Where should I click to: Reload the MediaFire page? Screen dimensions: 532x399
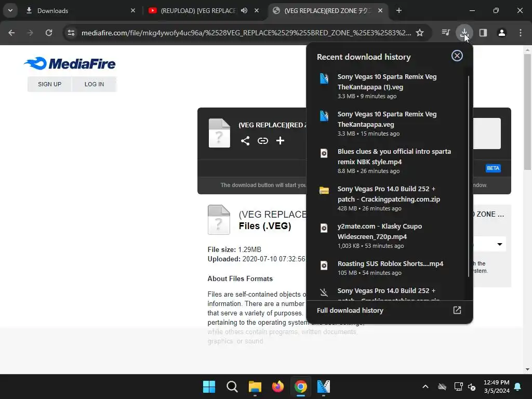point(49,33)
